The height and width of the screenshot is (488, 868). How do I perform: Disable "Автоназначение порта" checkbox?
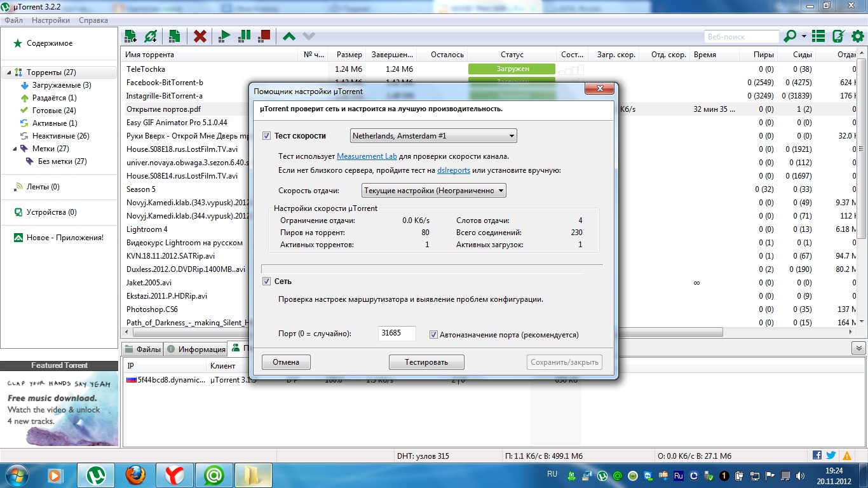click(434, 334)
